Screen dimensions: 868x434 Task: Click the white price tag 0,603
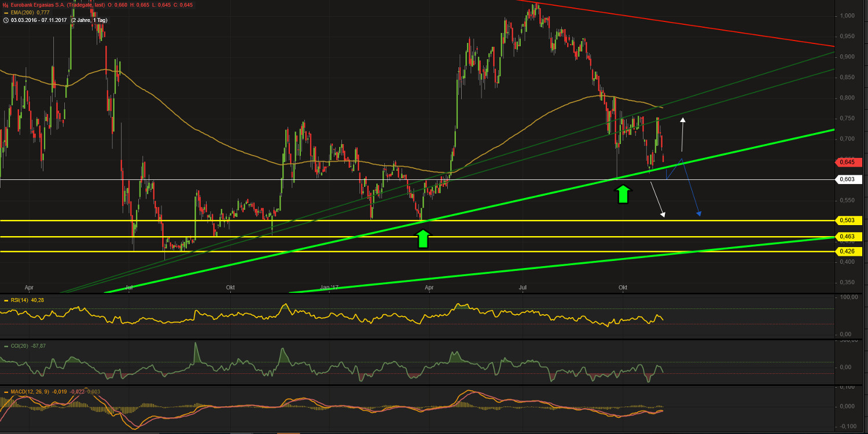tap(849, 179)
